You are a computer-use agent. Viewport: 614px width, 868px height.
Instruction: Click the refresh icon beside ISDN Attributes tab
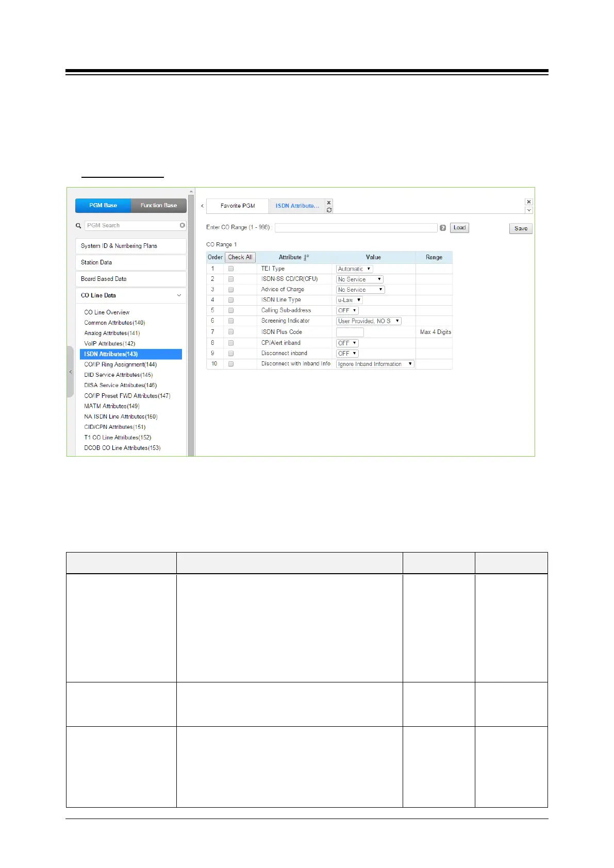329,210
